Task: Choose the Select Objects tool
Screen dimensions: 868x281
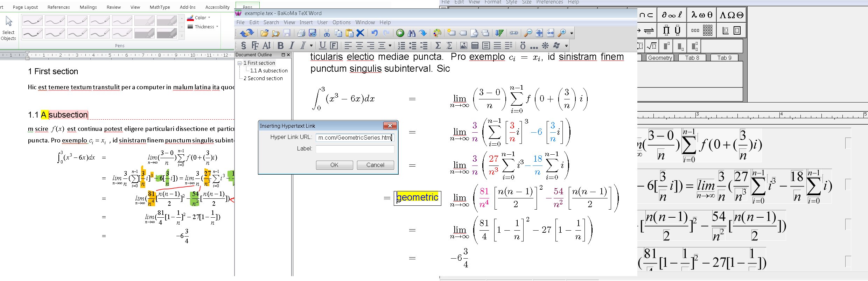Action: [8, 28]
